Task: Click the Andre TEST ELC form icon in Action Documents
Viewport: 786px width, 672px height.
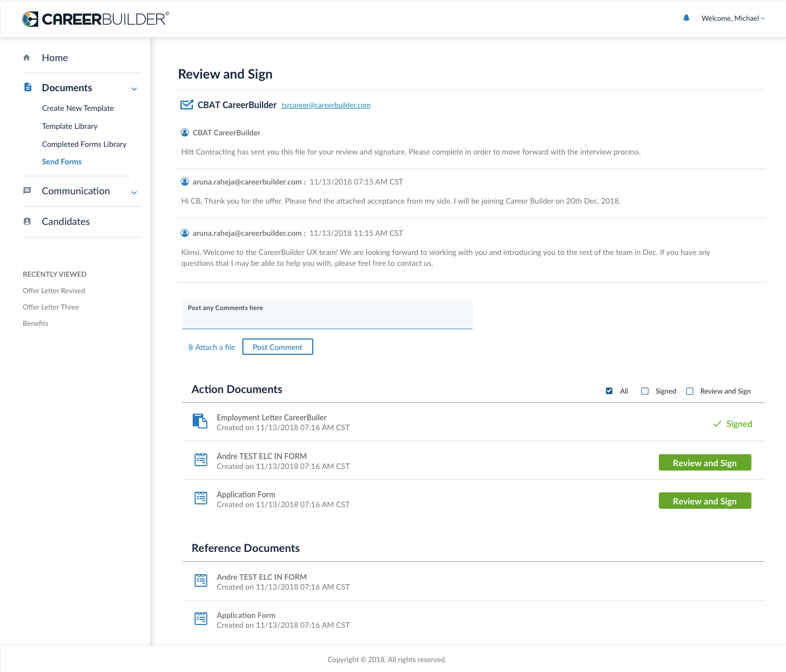Action: (201, 460)
